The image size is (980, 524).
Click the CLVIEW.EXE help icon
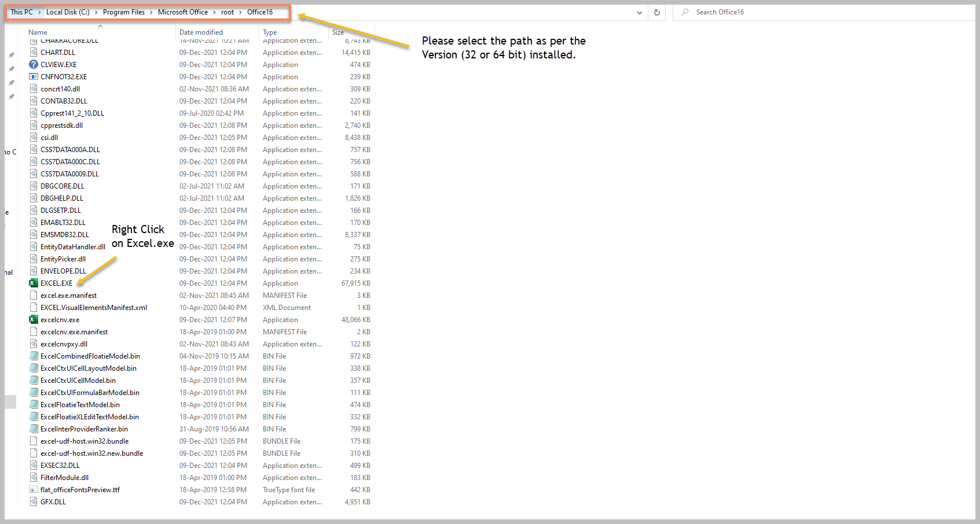tap(34, 65)
